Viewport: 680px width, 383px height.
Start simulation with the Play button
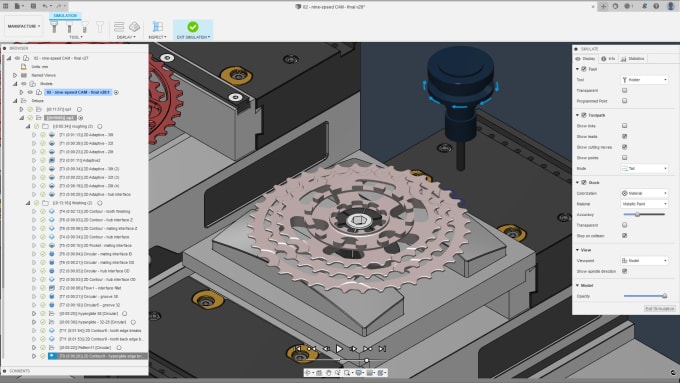[339, 349]
